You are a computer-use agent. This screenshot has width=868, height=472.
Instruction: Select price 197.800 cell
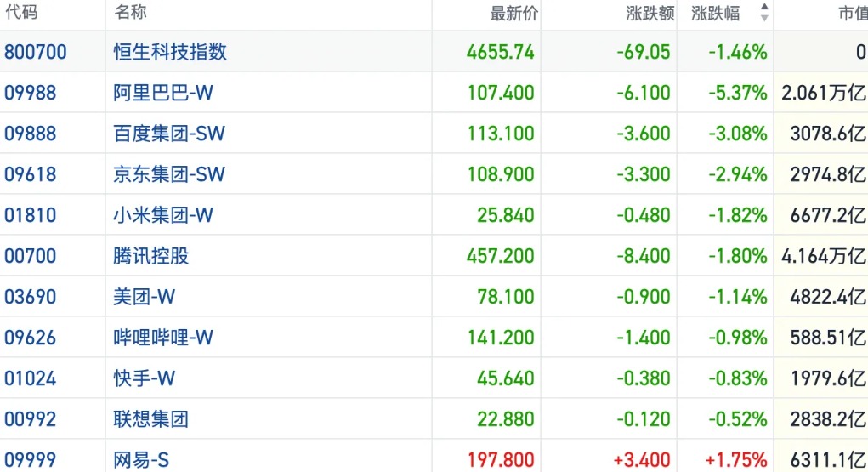pyautogui.click(x=501, y=460)
